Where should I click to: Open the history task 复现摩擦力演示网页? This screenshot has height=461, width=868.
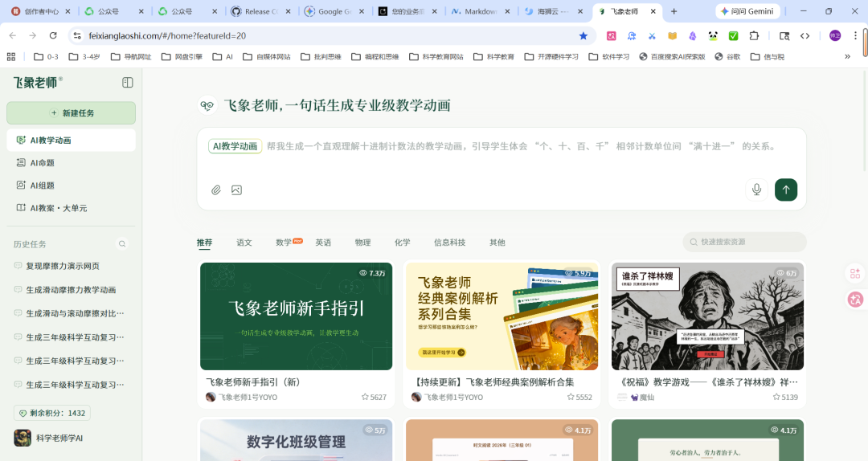pyautogui.click(x=63, y=266)
